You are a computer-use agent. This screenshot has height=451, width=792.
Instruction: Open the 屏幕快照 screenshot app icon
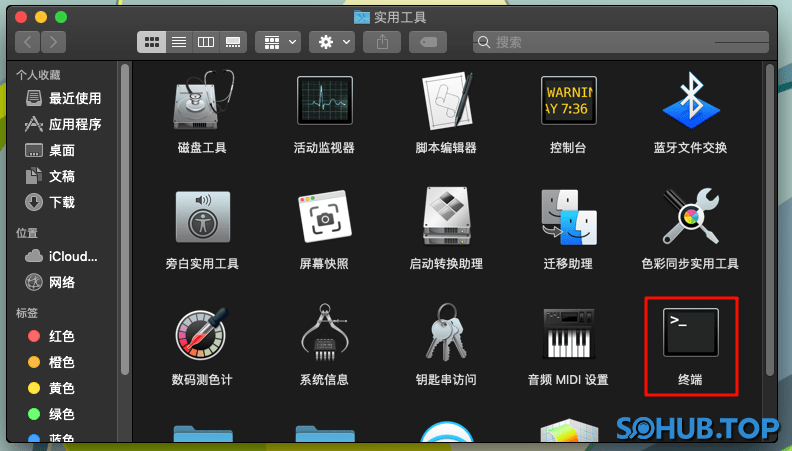coord(324,217)
